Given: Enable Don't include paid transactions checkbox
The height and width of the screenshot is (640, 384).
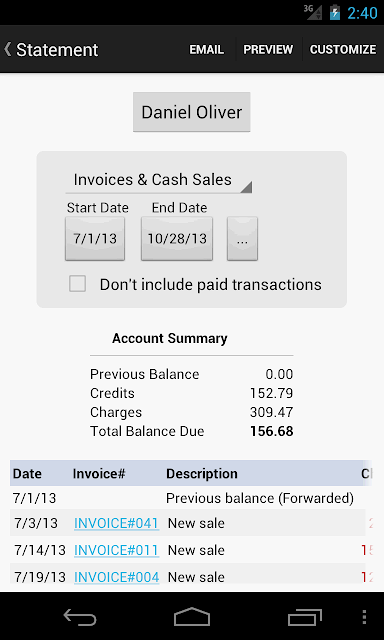Looking at the screenshot, I should point(78,284).
